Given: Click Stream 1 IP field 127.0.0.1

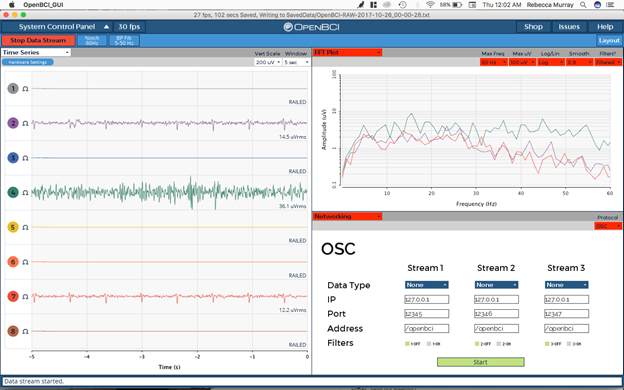Looking at the screenshot, I should tap(427, 299).
